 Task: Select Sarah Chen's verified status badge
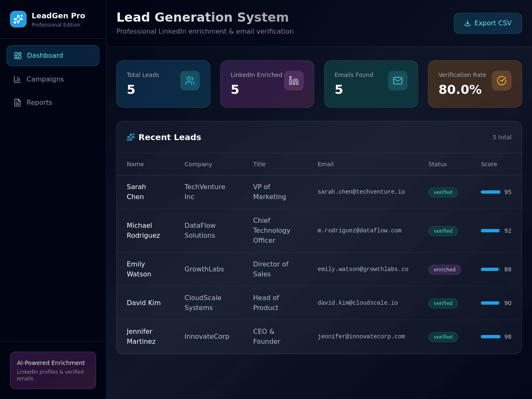443,192
